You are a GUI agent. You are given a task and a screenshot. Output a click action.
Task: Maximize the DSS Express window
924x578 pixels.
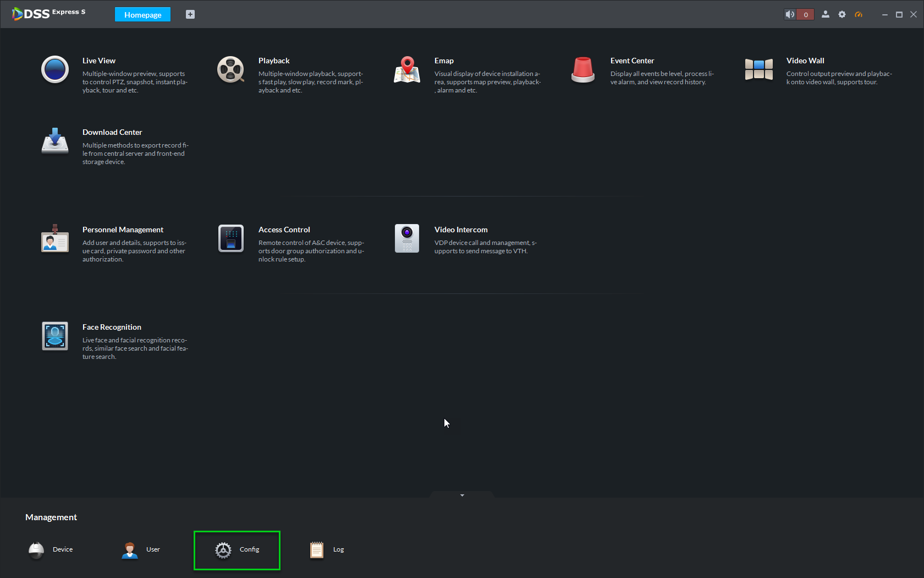coord(899,15)
